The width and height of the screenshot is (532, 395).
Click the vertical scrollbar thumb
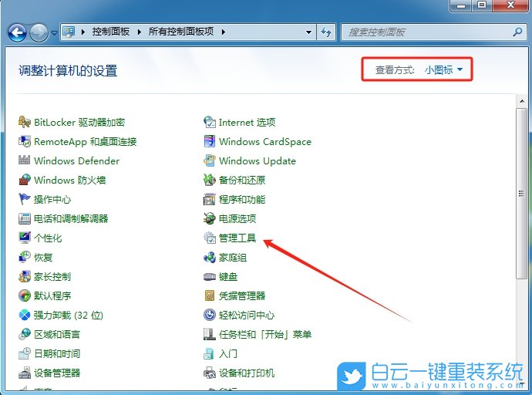pos(521,194)
